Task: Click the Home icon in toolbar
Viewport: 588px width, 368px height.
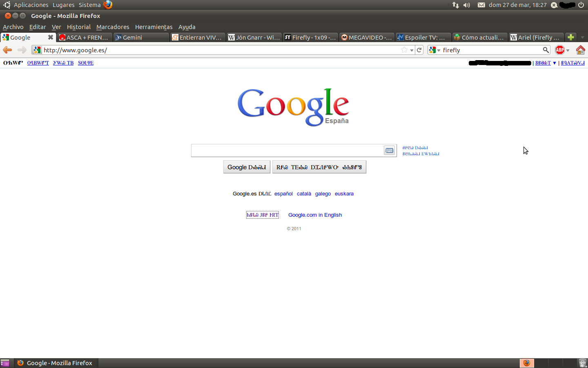Action: [x=580, y=50]
